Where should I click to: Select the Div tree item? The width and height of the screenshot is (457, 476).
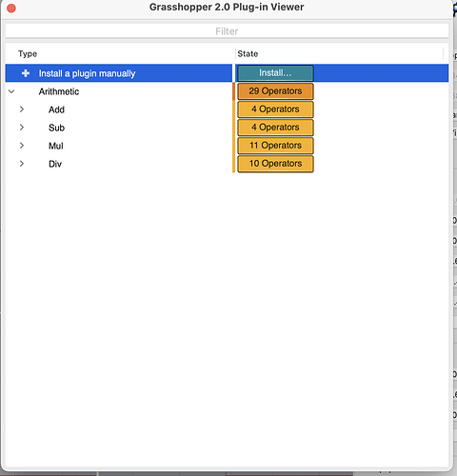[x=55, y=164]
